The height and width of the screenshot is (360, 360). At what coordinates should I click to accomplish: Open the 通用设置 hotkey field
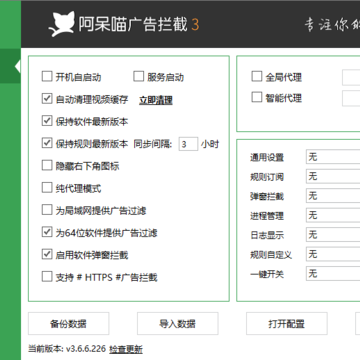tap(333, 157)
